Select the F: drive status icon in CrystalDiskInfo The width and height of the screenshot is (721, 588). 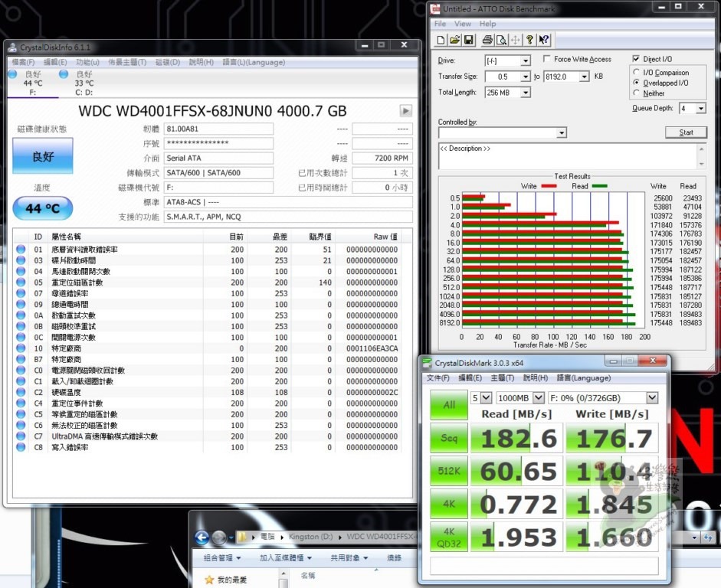[13, 74]
